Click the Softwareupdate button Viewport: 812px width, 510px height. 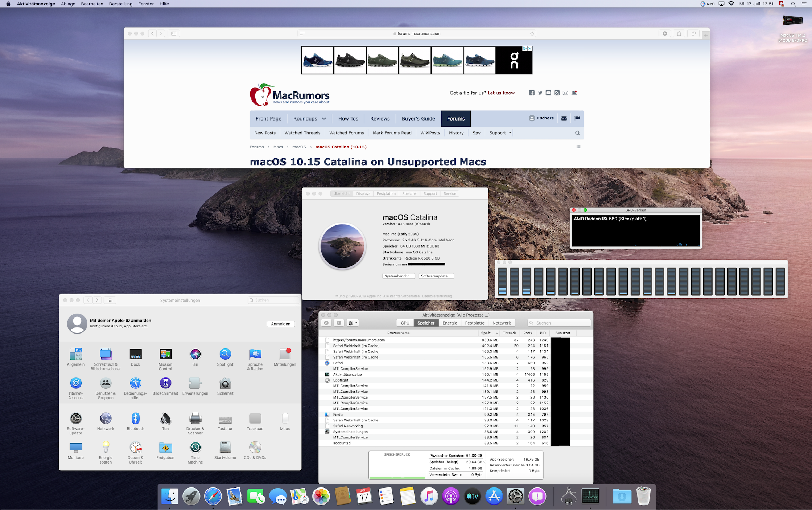436,276
